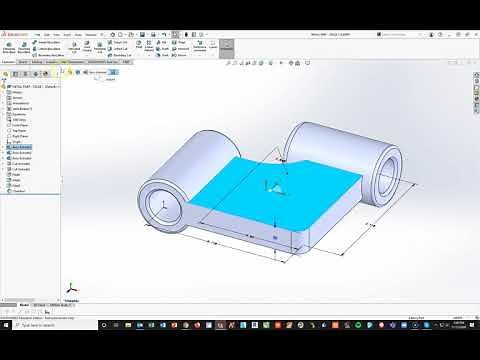Select the Revolved Cut tool

pos(99,48)
